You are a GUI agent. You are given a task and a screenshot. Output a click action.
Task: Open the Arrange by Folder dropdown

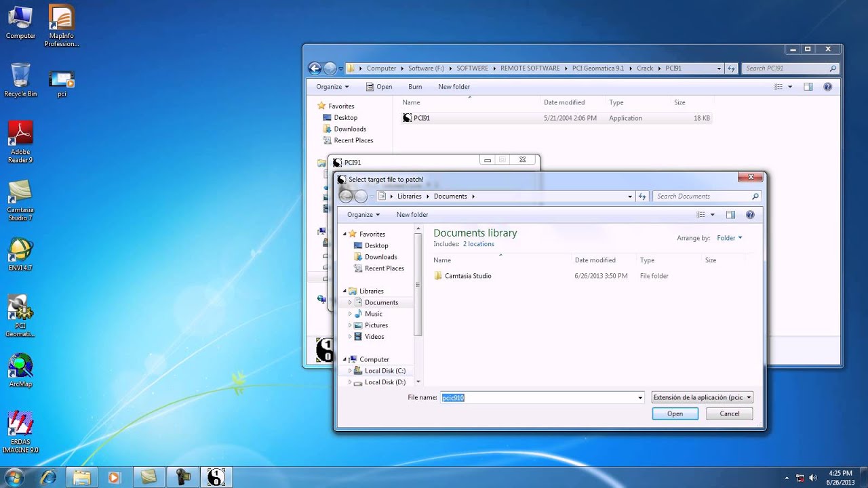[x=729, y=238]
